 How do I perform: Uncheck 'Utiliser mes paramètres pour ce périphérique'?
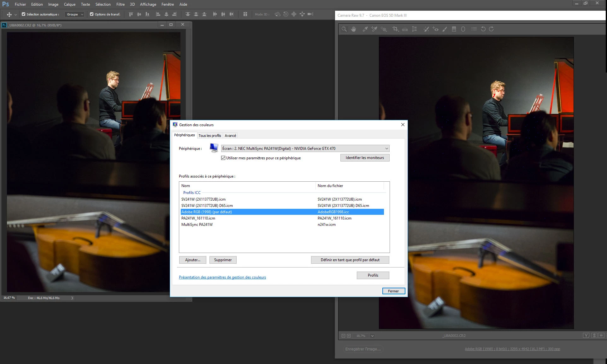[x=223, y=158]
